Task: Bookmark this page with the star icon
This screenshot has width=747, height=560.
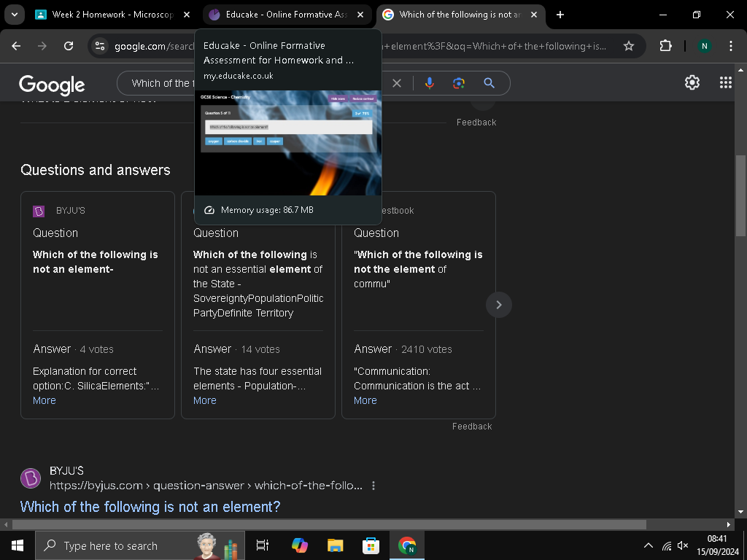Action: (x=629, y=46)
